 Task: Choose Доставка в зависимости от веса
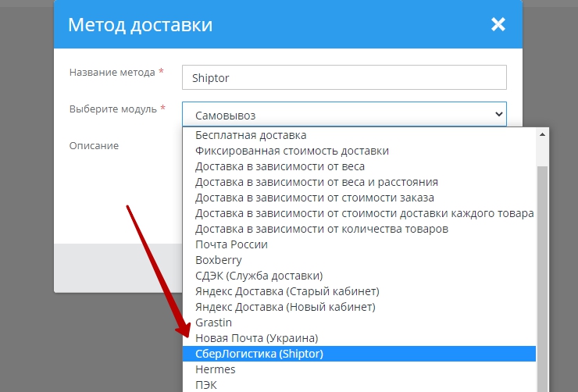click(x=280, y=166)
